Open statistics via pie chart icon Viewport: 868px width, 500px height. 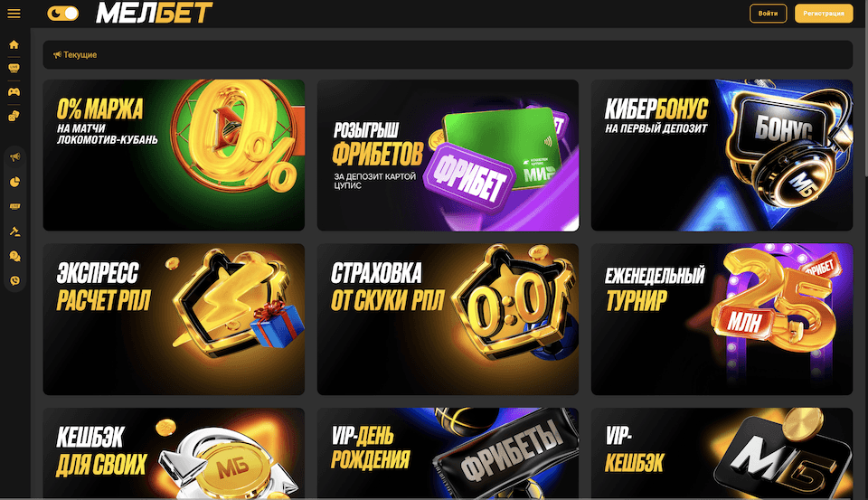pyautogui.click(x=15, y=182)
